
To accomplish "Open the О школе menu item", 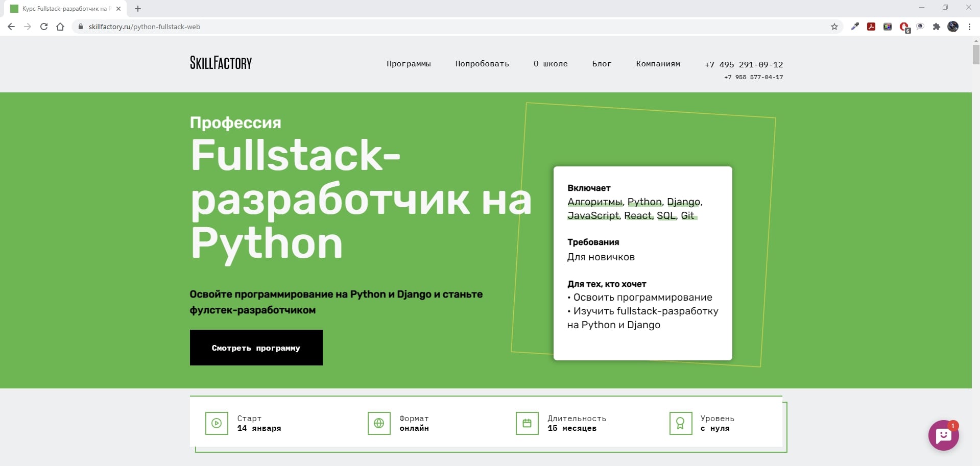I will (x=551, y=64).
